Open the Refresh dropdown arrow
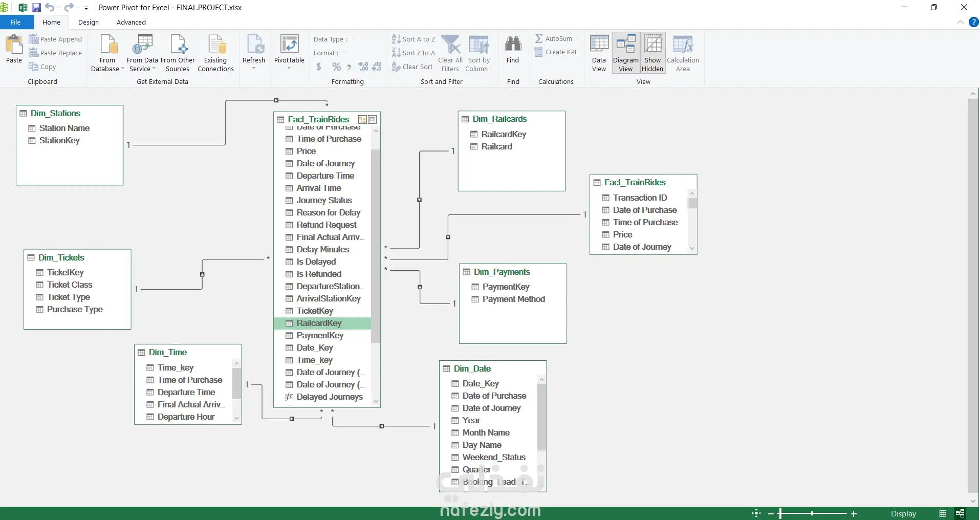This screenshot has width=980, height=520. [x=254, y=69]
